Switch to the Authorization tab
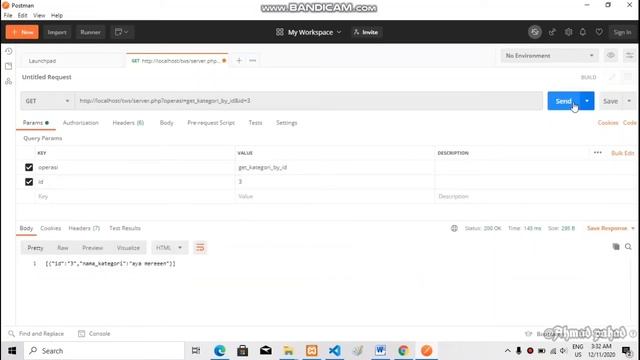The width and height of the screenshot is (640, 360). pyautogui.click(x=81, y=122)
